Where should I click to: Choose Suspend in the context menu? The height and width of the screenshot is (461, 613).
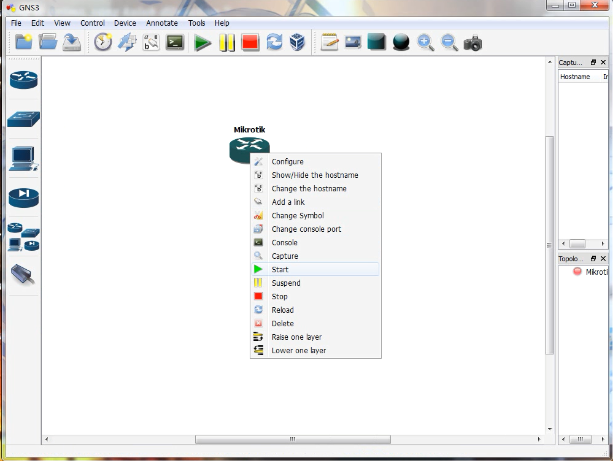315,283
